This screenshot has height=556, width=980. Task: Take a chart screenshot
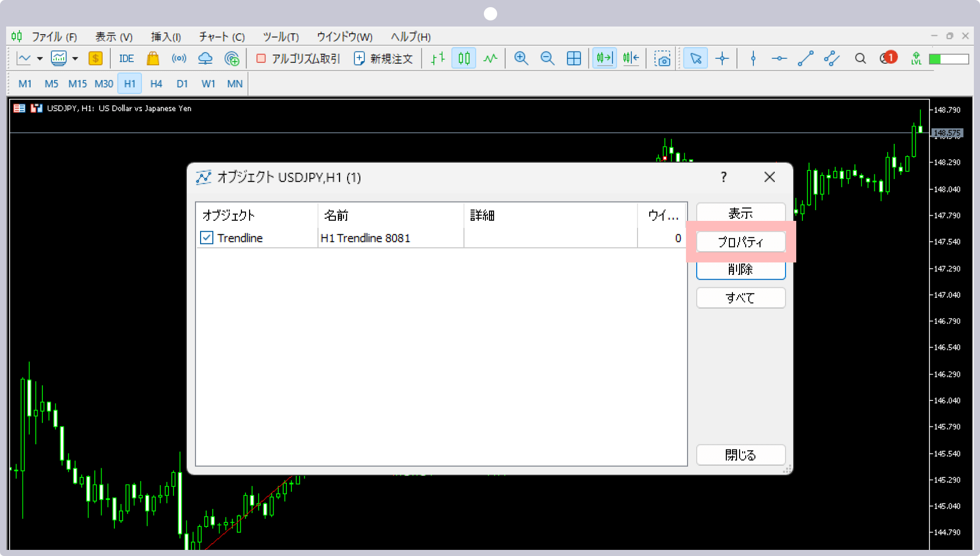tap(663, 59)
